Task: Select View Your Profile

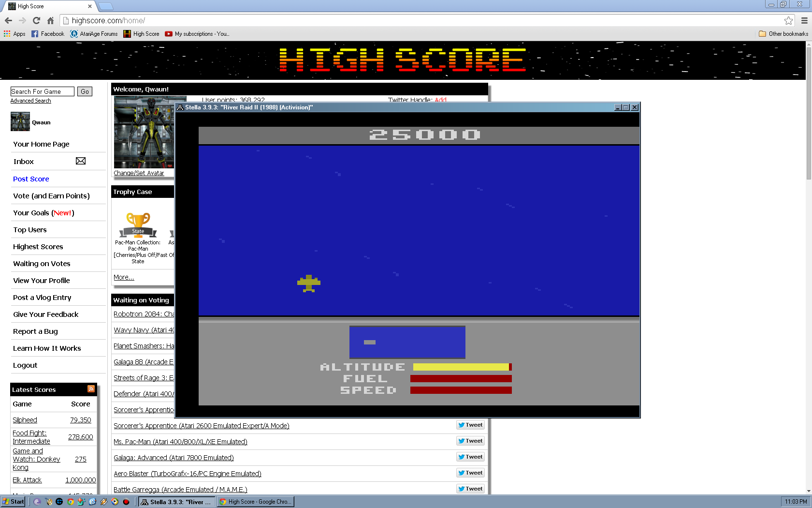Action: pyautogui.click(x=42, y=281)
